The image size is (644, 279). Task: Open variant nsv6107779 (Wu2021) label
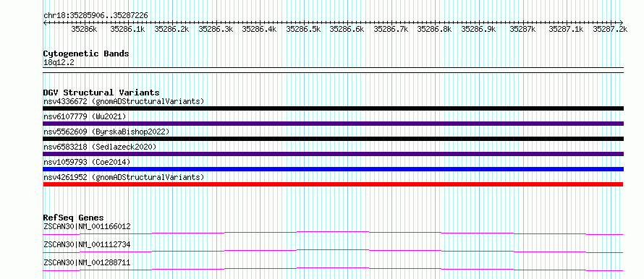pos(85,116)
